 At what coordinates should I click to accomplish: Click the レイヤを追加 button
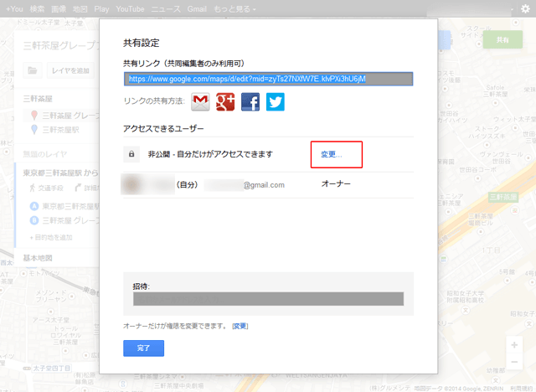tap(70, 70)
